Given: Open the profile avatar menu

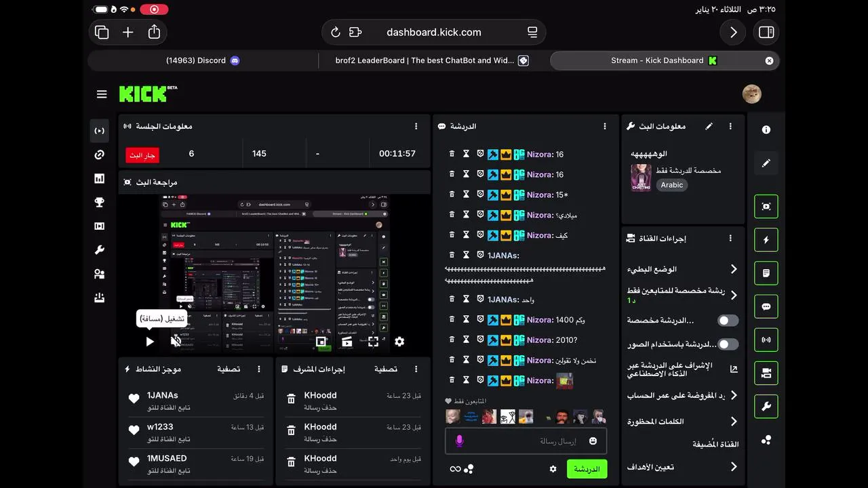Looking at the screenshot, I should click(x=752, y=94).
